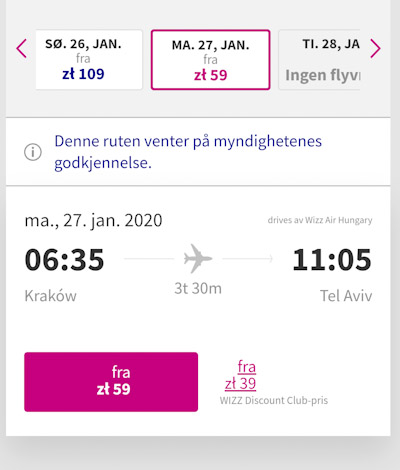Click the 3t 30m flight duration
400x470 pixels.
click(x=198, y=288)
